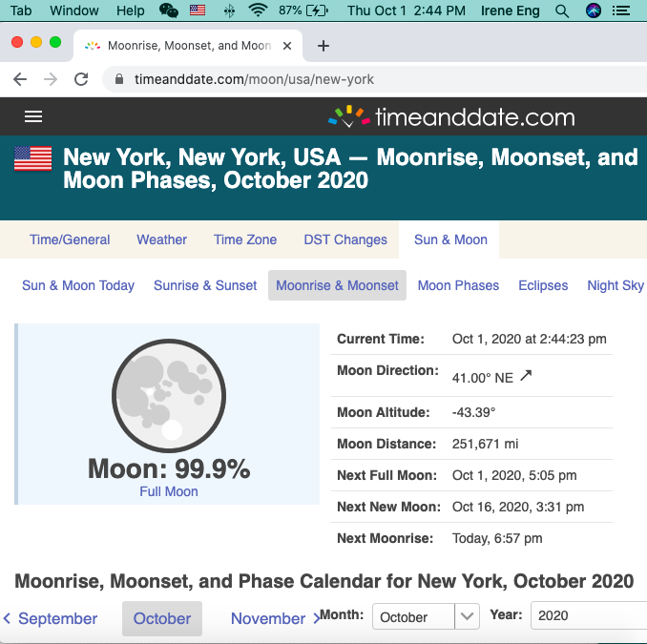This screenshot has width=647, height=644.
Task: Click the address bar URL
Action: point(255,79)
